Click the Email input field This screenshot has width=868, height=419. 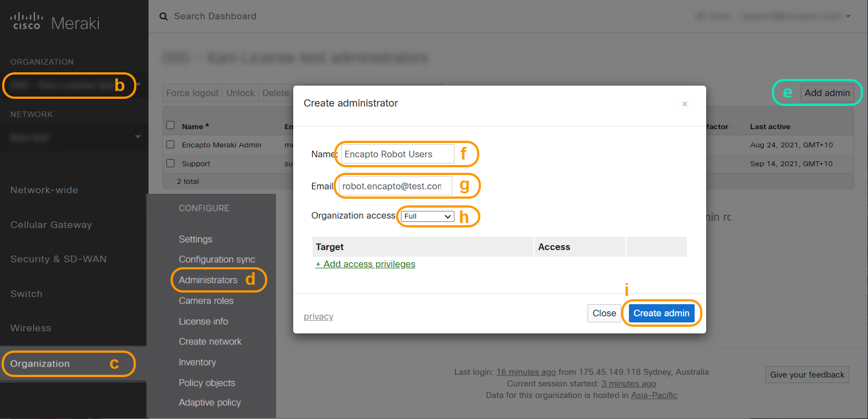tap(395, 186)
